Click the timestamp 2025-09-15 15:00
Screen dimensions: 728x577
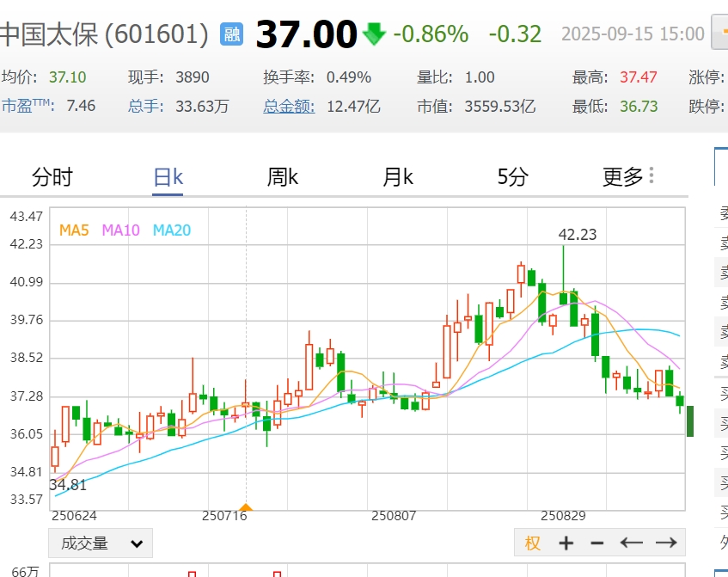tap(633, 34)
